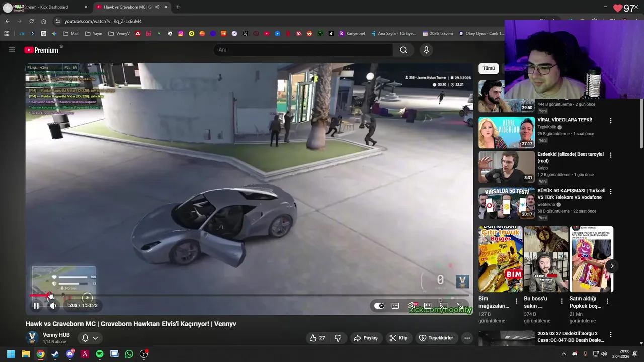Open the Dedektif Sorgu 2 video title
This screenshot has height=362, width=644.
click(571, 337)
